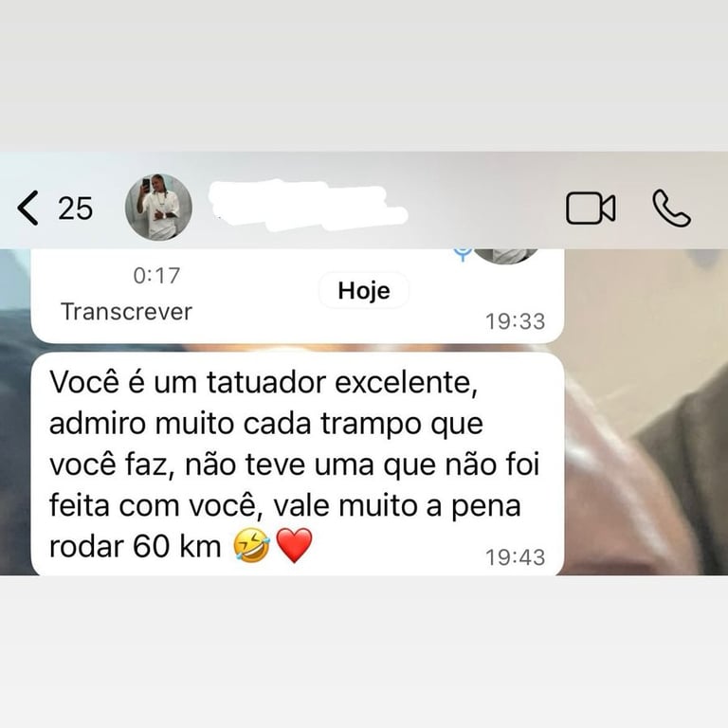Tap the 0:17 voice message duration

156,276
